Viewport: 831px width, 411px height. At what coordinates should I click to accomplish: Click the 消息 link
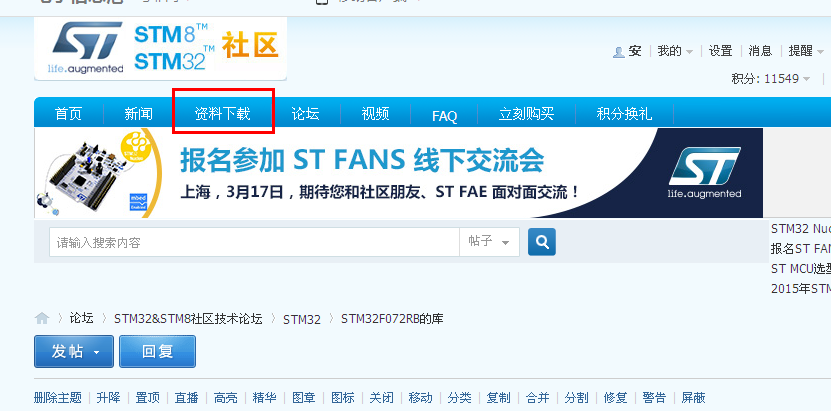click(x=760, y=51)
